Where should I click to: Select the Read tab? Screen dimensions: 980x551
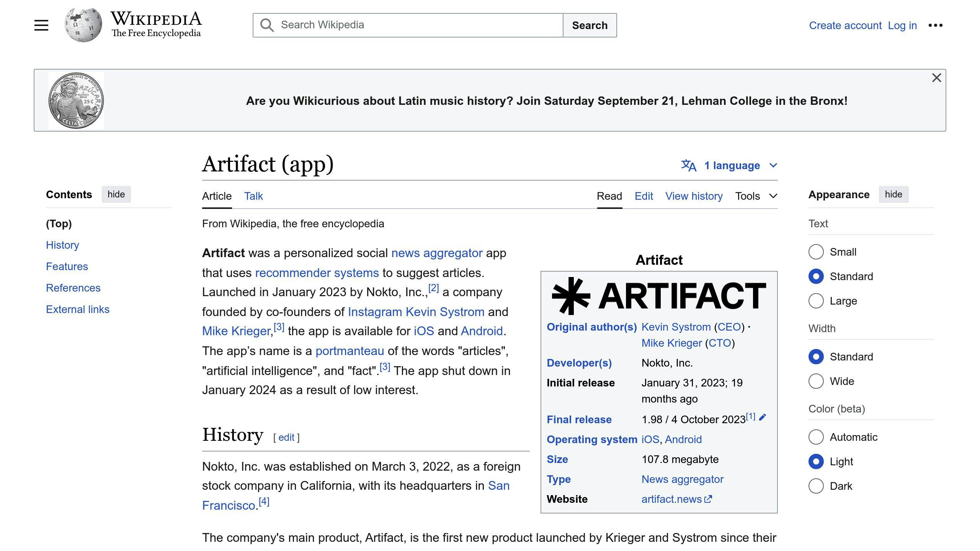[x=609, y=196]
